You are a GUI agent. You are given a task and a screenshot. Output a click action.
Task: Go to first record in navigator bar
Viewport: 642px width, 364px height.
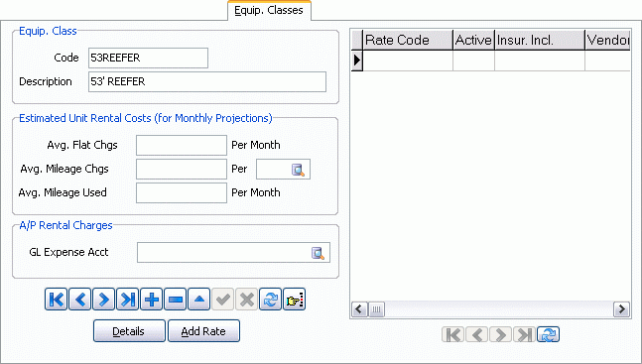[x=57, y=300]
